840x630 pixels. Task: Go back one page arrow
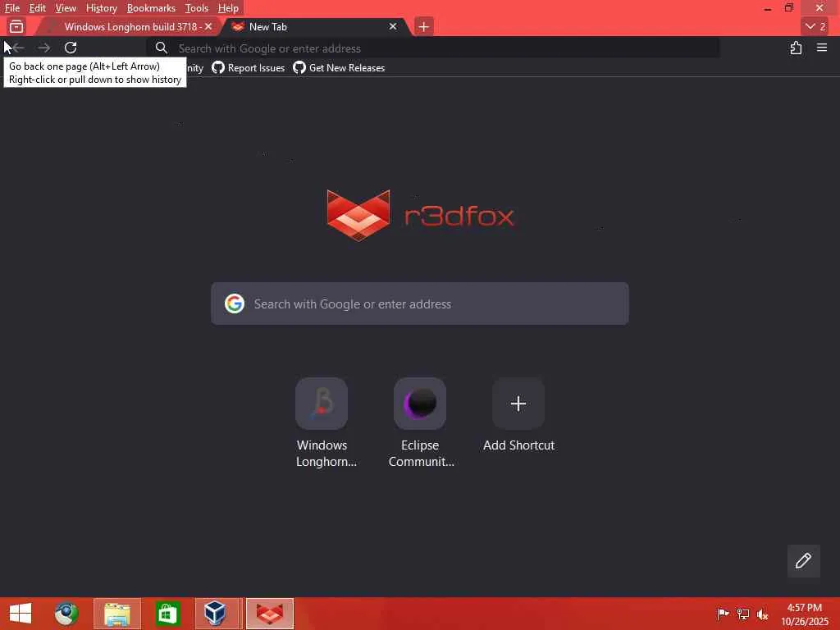[x=18, y=48]
